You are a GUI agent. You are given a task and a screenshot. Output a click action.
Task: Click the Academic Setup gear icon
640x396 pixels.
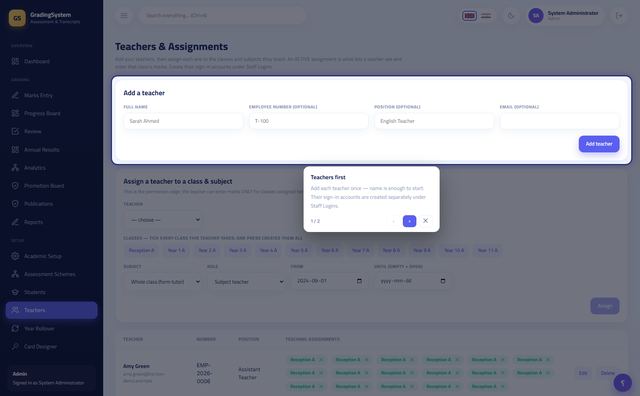pyautogui.click(x=15, y=256)
